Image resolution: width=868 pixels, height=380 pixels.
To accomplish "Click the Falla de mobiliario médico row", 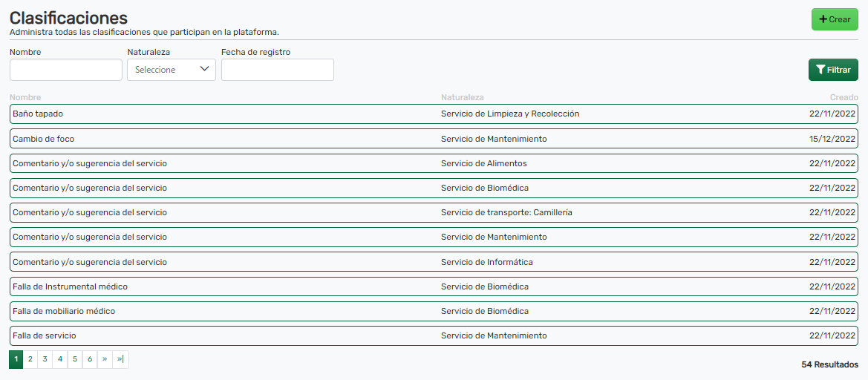I will [434, 311].
